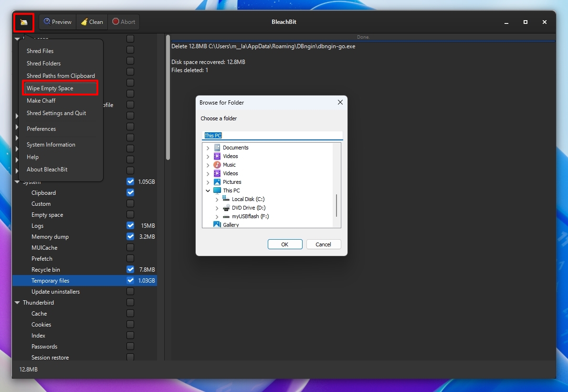Expand Local Disk (C:) node
568x392 pixels.
tap(217, 199)
